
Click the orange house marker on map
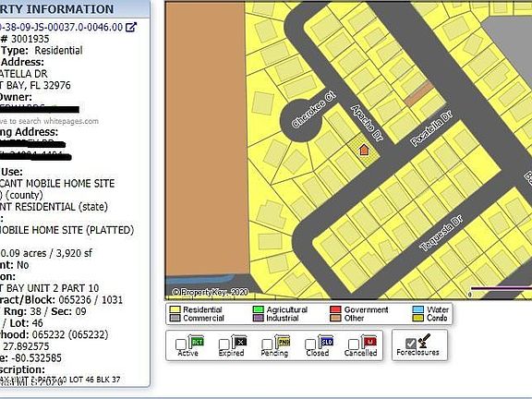(x=364, y=150)
